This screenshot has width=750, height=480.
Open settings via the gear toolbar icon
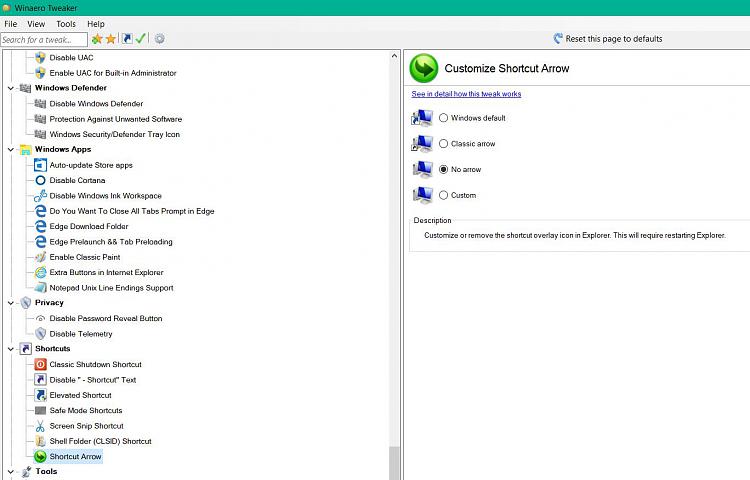tap(160, 39)
